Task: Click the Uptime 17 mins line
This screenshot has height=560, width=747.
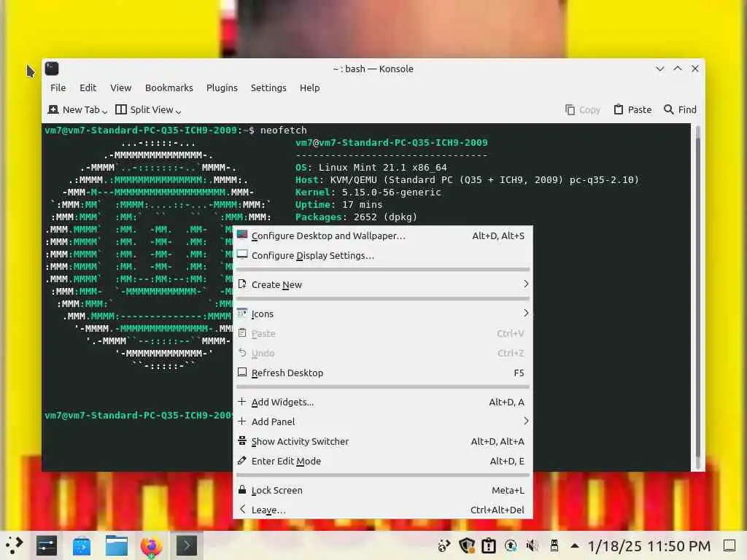Action: (x=338, y=205)
